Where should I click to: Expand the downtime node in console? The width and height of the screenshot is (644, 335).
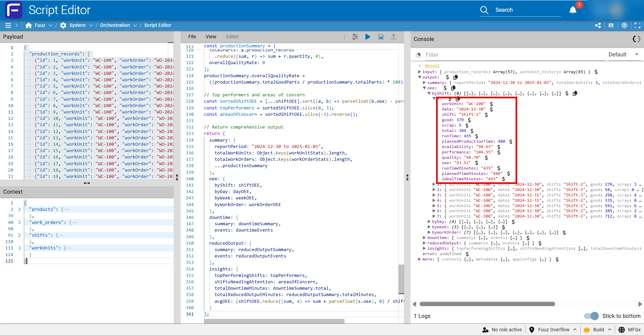point(424,238)
